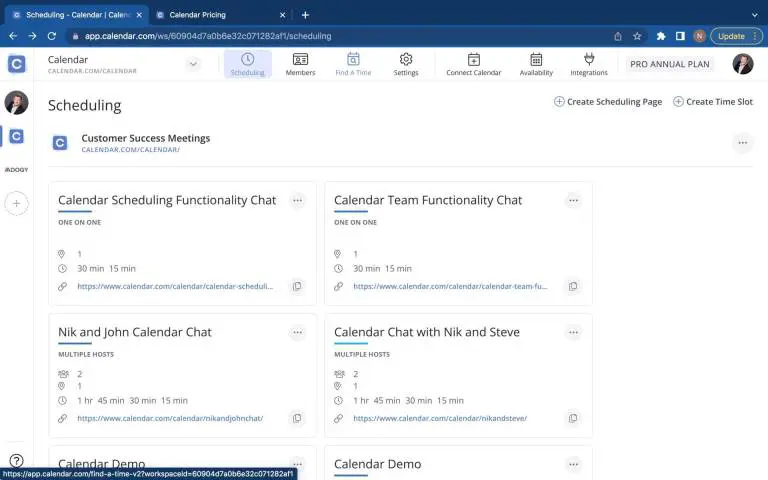768x480 pixels.
Task: Click the Calendar Chat with Nik and Steve title
Action: click(x=427, y=332)
